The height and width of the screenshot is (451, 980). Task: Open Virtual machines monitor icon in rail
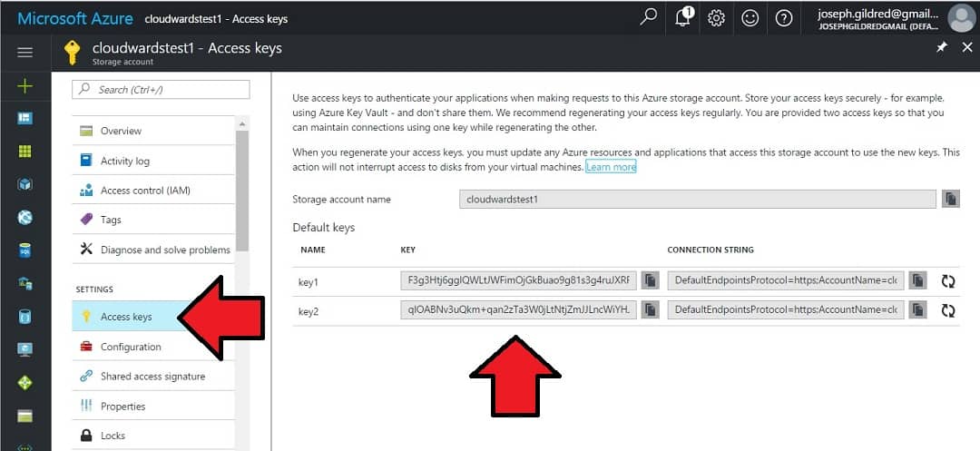(x=25, y=349)
